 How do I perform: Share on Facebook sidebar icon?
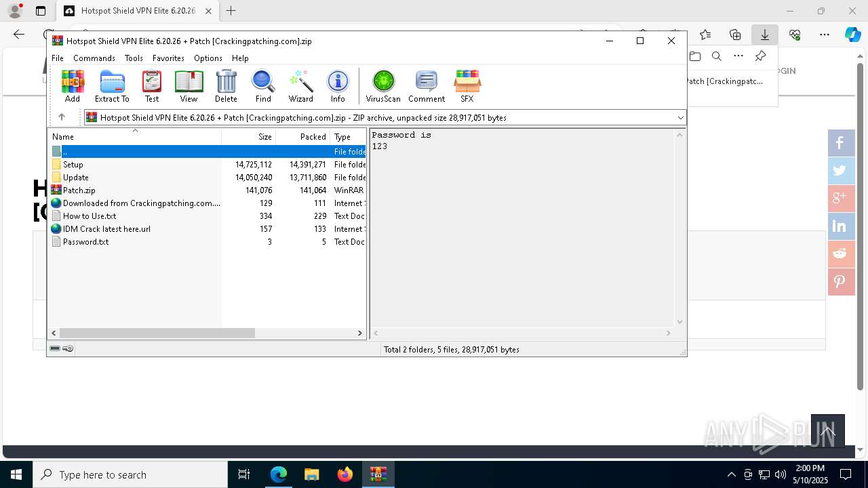[840, 143]
